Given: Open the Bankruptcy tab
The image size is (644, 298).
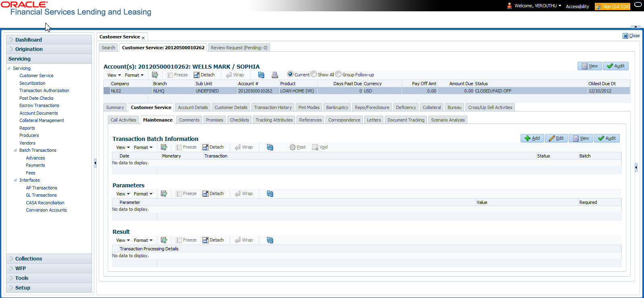Looking at the screenshot, I should point(337,107).
